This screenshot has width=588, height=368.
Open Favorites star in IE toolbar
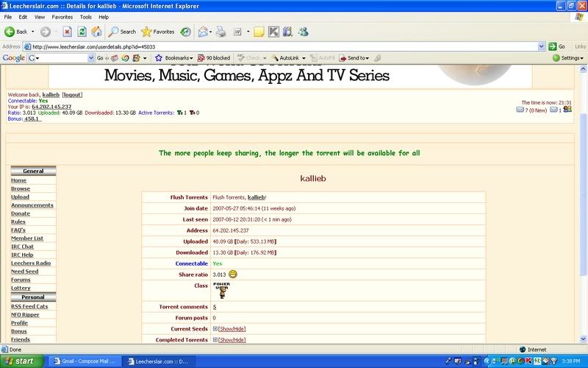158,32
